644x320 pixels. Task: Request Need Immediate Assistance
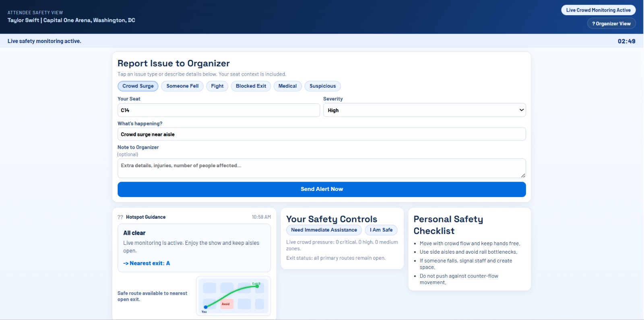click(x=324, y=230)
